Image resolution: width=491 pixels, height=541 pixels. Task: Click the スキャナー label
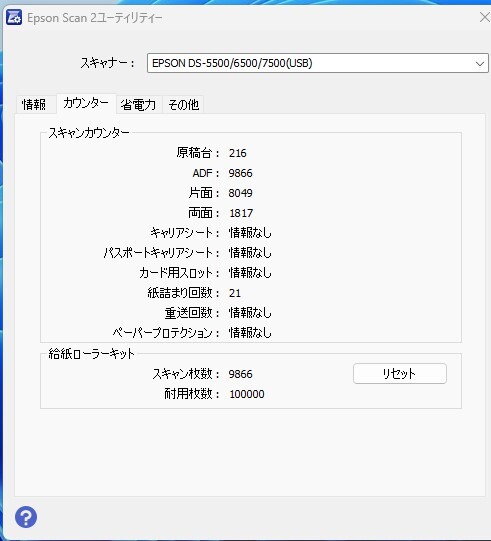point(107,63)
